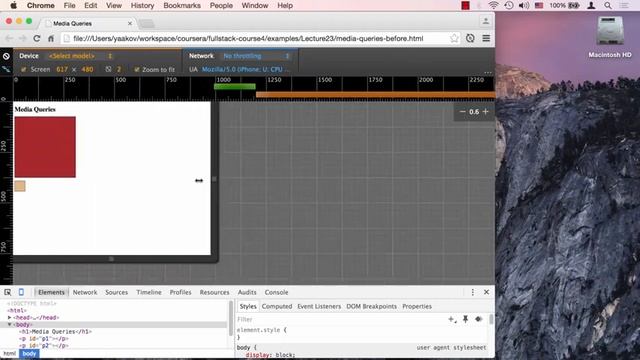Open the Event Listeners tab
The height and width of the screenshot is (360, 640).
[319, 307]
